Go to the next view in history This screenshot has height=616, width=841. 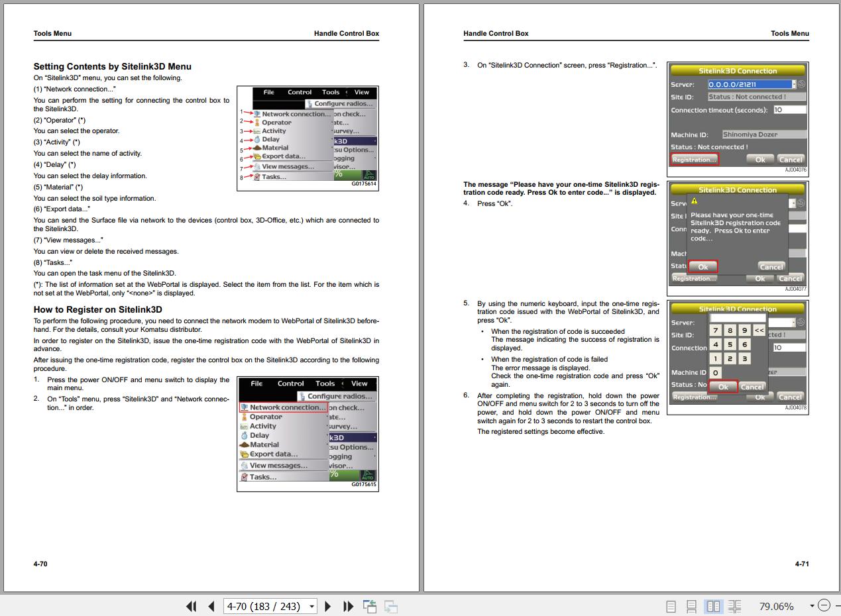[391, 606]
